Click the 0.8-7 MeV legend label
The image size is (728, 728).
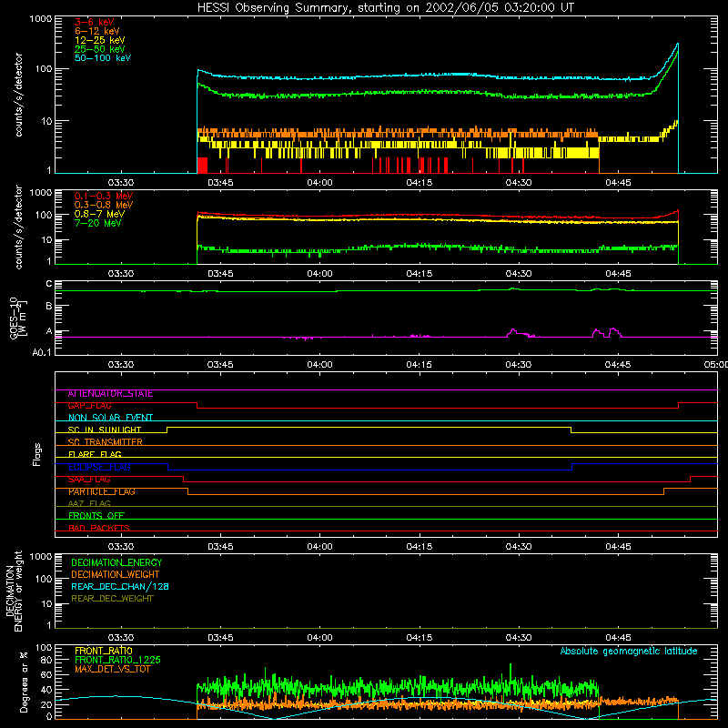coord(99,214)
